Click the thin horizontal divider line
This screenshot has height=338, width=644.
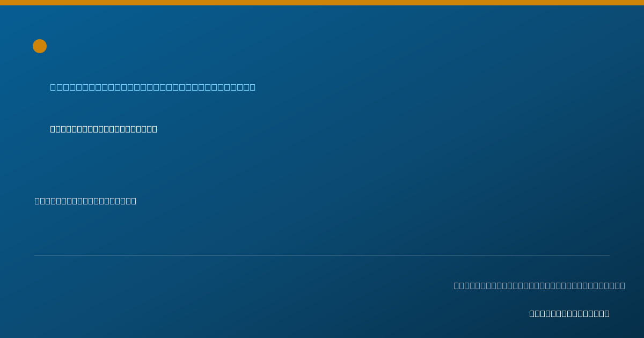click(322, 255)
